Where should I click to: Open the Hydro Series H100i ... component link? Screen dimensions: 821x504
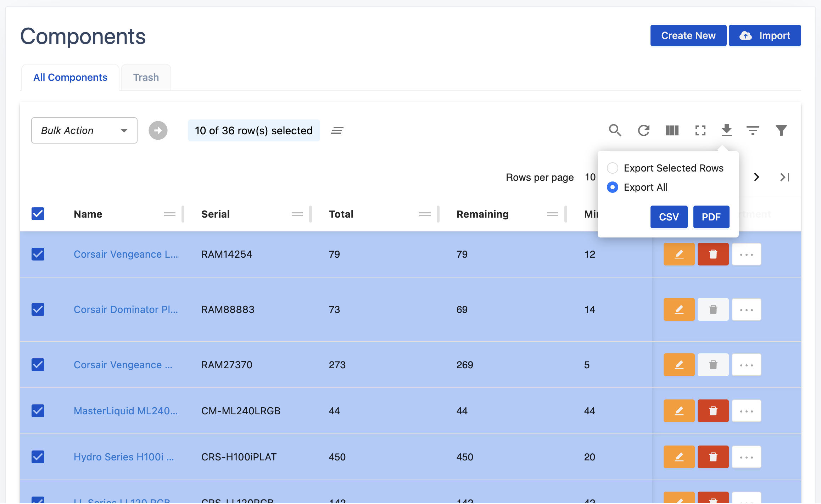(124, 457)
